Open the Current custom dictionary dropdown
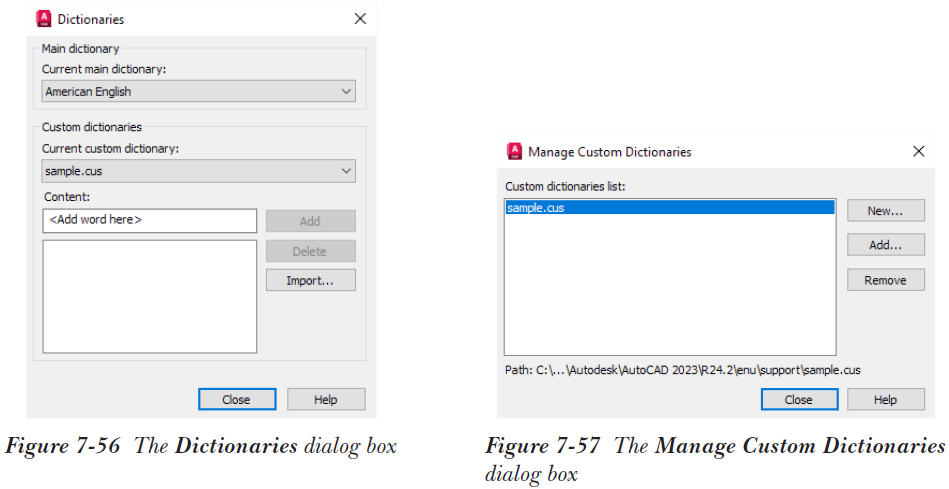Screen dimensions: 949x489 tap(199, 171)
